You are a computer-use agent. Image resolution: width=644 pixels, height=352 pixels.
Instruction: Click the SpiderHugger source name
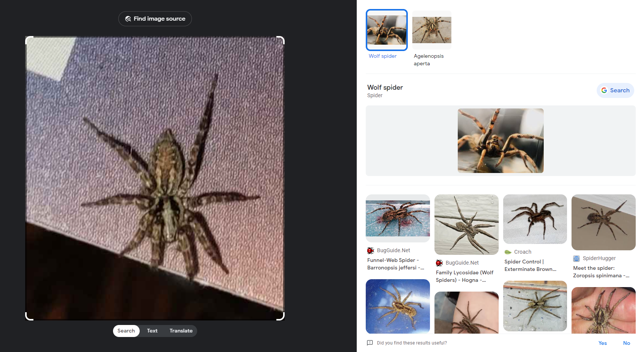[x=599, y=259]
